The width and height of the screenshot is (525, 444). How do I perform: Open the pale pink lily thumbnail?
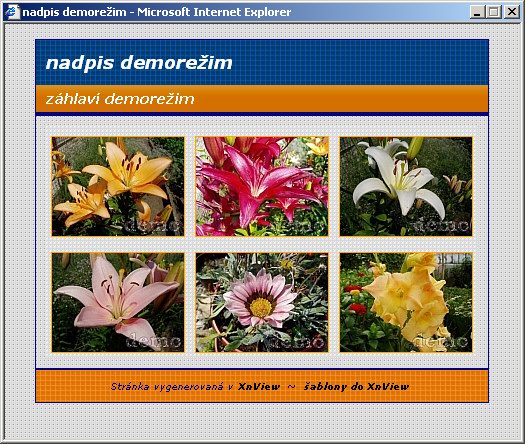point(118,302)
